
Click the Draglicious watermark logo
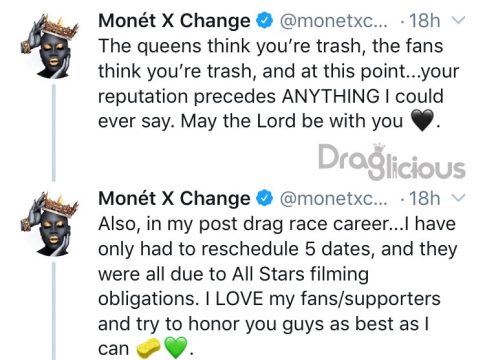click(392, 162)
